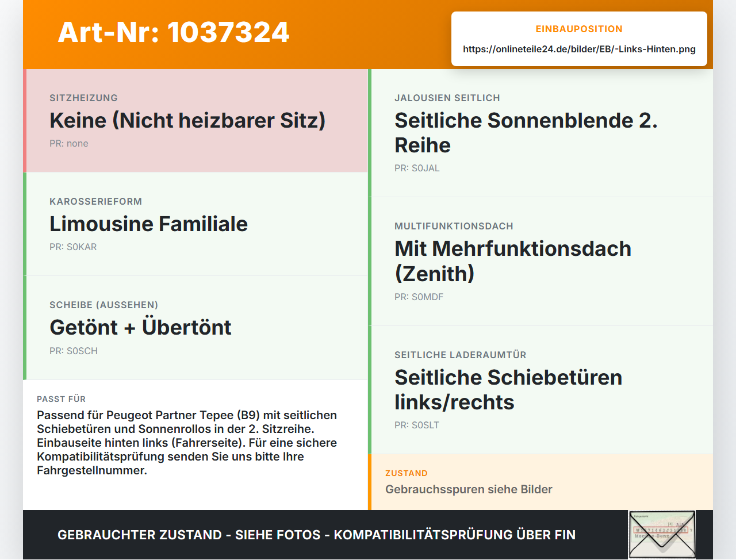Image resolution: width=736 pixels, height=560 pixels.
Task: Click the PR: S0JAL code
Action: 417,168
